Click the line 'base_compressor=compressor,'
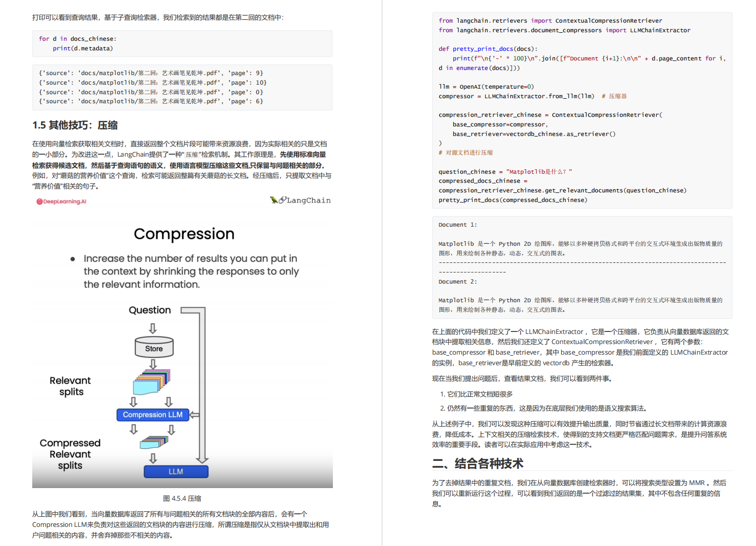 pyautogui.click(x=500, y=124)
